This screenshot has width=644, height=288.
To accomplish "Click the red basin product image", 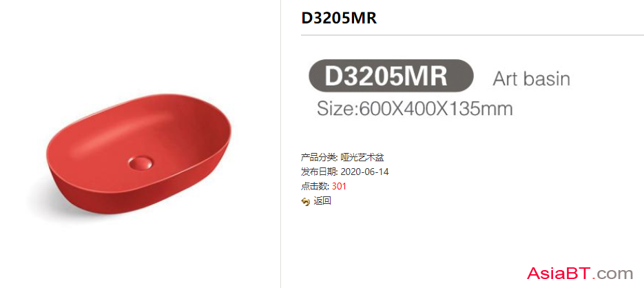I will [x=138, y=156].
